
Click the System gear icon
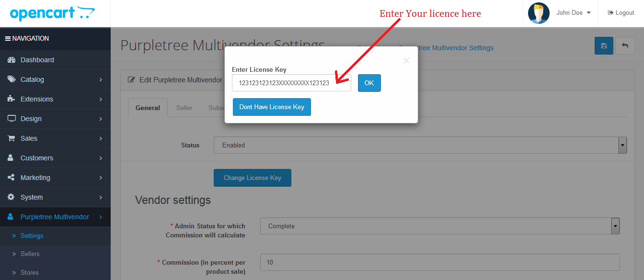(x=11, y=197)
